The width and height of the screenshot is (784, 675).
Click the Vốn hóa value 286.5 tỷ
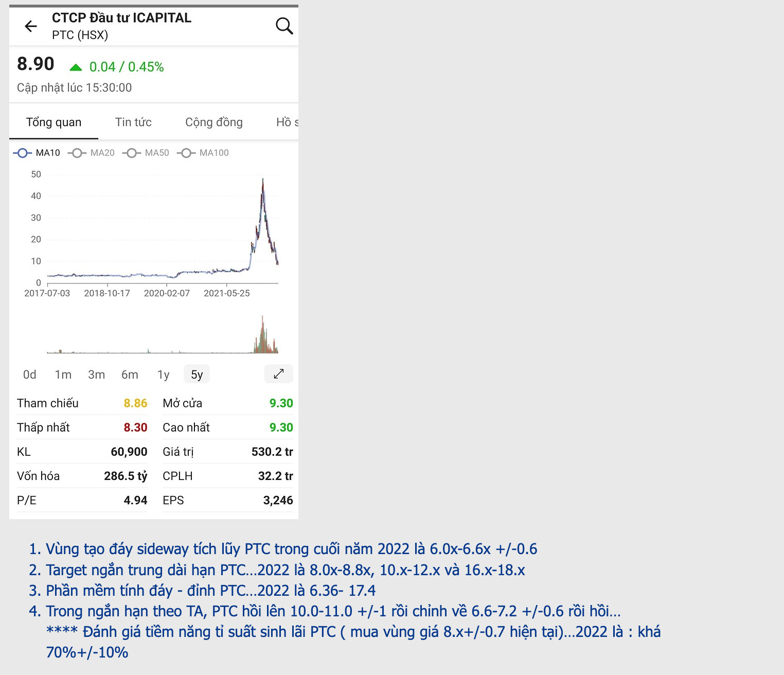click(x=126, y=476)
